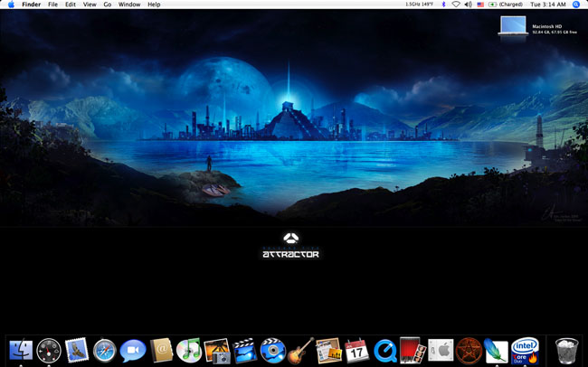Open the File menu
The width and height of the screenshot is (588, 367).
click(x=52, y=5)
